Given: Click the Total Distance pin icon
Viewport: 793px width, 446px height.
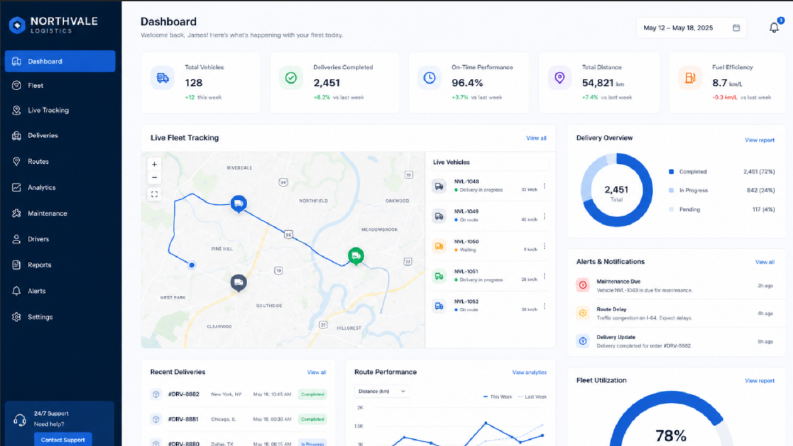Looking at the screenshot, I should point(559,78).
